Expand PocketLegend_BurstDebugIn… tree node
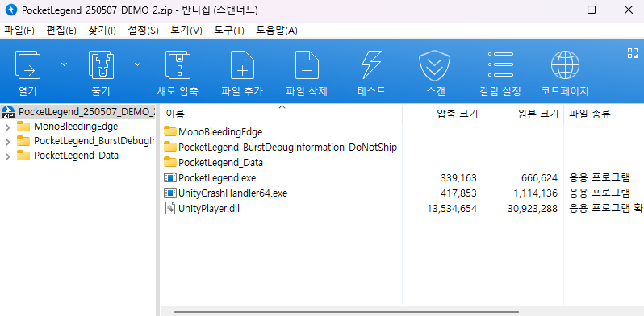Screen dimensions: 644x316 click(7, 142)
